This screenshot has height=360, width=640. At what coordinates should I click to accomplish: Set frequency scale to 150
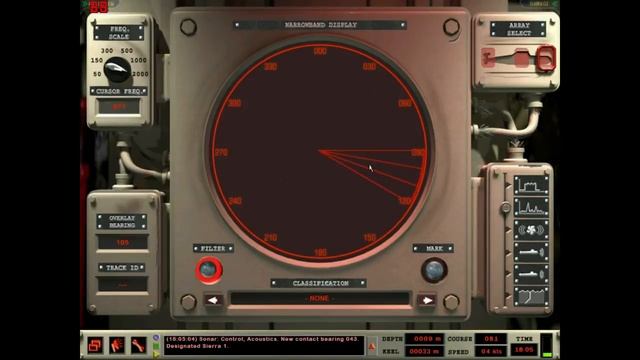point(97,60)
